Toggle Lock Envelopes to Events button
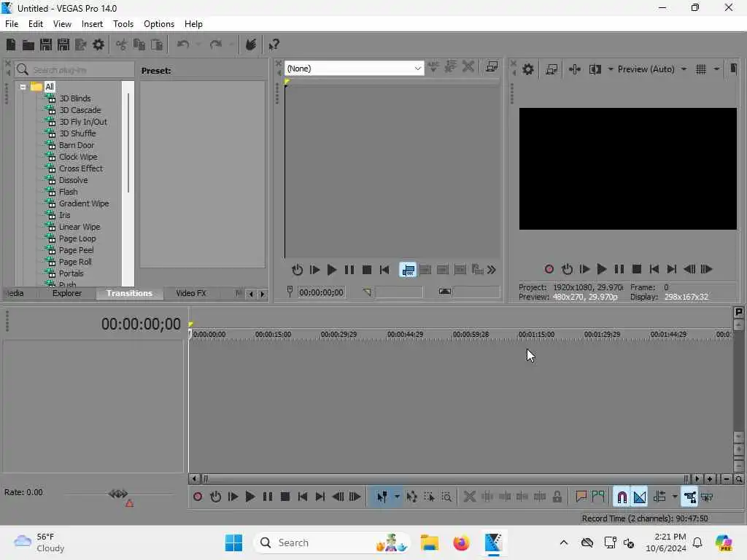 pyautogui.click(x=689, y=497)
